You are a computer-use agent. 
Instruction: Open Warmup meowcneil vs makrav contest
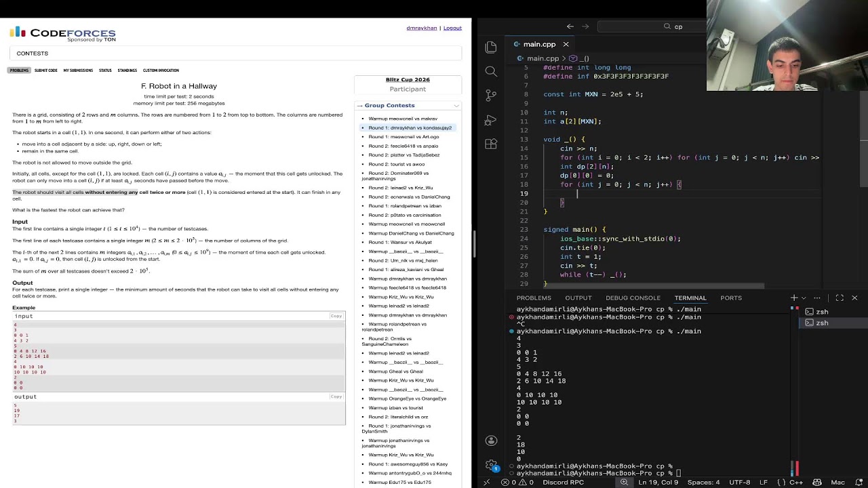[403, 119]
